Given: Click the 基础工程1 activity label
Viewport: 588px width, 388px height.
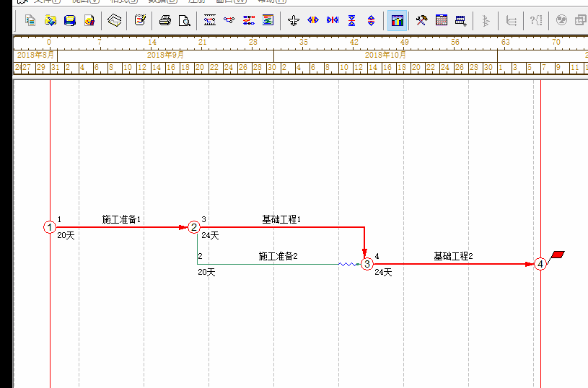Looking at the screenshot, I should pyautogui.click(x=281, y=219).
